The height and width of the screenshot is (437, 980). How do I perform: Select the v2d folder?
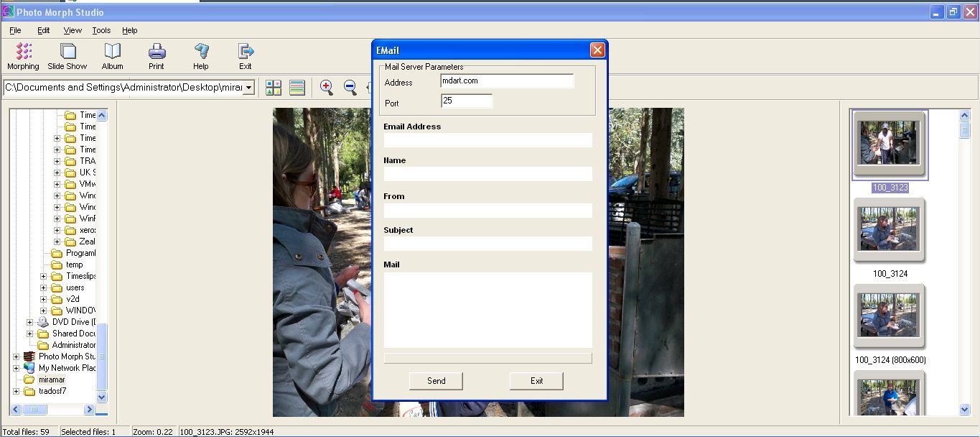pos(73,299)
